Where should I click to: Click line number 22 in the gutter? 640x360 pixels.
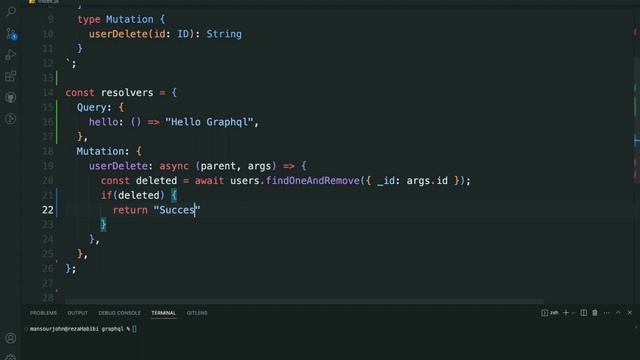coord(48,210)
